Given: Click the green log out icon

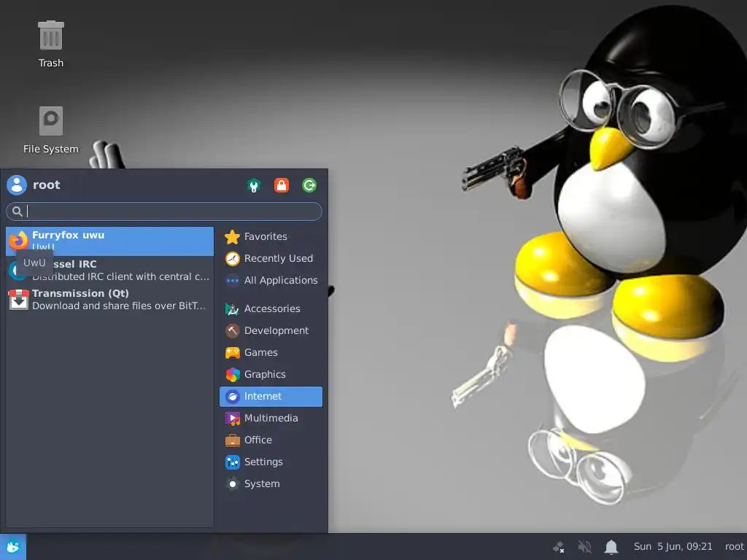Looking at the screenshot, I should tap(309, 185).
